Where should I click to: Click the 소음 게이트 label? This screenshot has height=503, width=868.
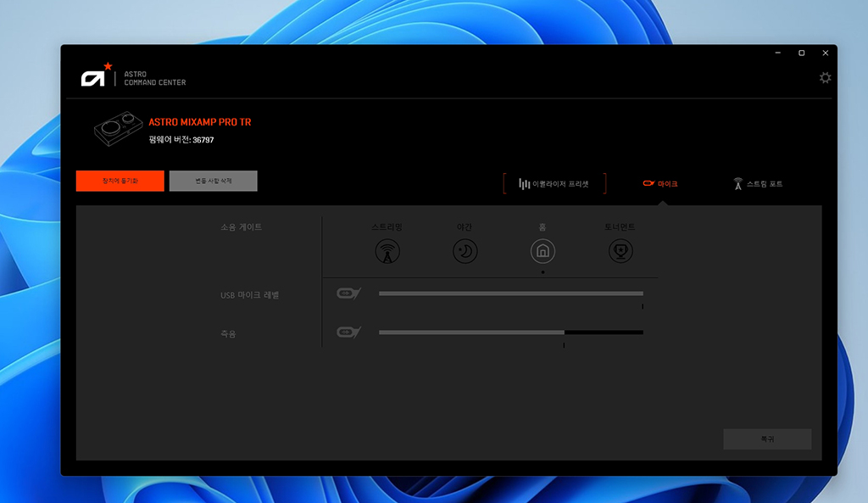(x=242, y=227)
